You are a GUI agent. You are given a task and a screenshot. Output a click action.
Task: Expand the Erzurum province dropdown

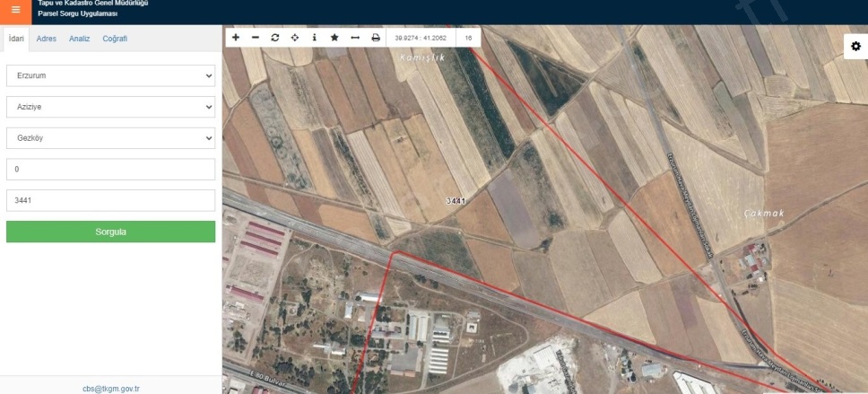[x=110, y=75]
